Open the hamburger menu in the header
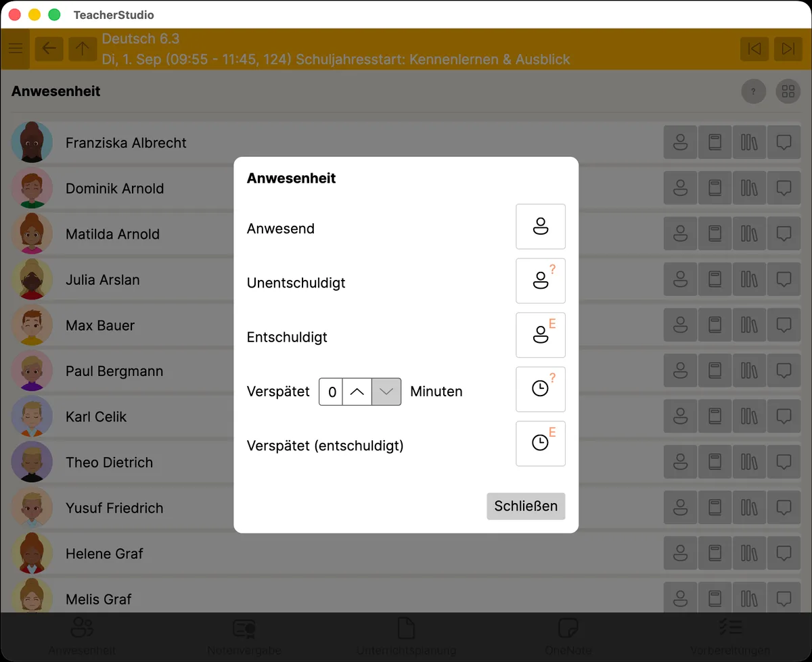Screen dimensions: 812x662 pyautogui.click(x=15, y=49)
